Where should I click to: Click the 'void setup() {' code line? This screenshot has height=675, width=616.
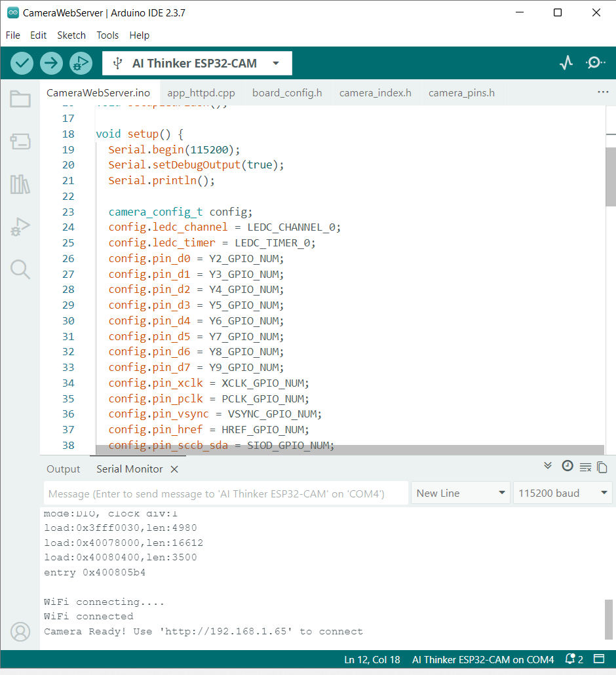point(140,134)
